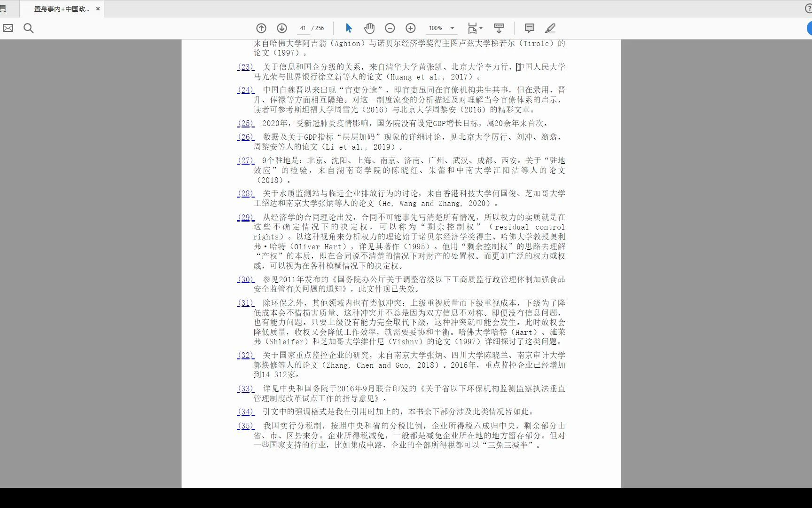Open the search magnifier tool
The image size is (812, 508).
coord(29,28)
